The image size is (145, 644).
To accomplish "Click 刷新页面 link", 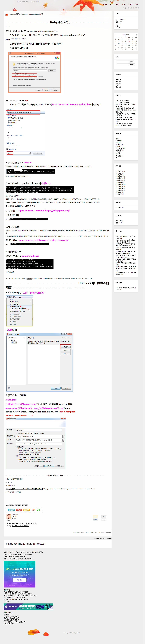I will [103, 538].
